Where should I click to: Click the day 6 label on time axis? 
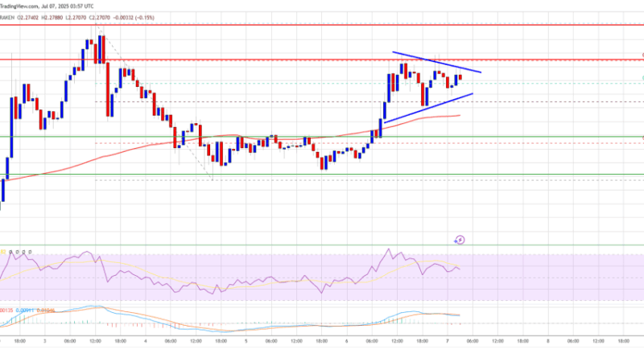pos(347,341)
